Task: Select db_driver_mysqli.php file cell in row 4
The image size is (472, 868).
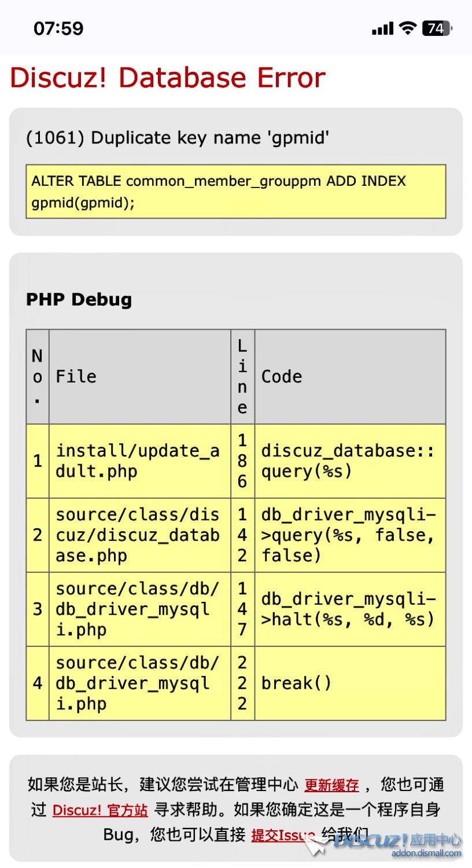Action: pos(140,683)
